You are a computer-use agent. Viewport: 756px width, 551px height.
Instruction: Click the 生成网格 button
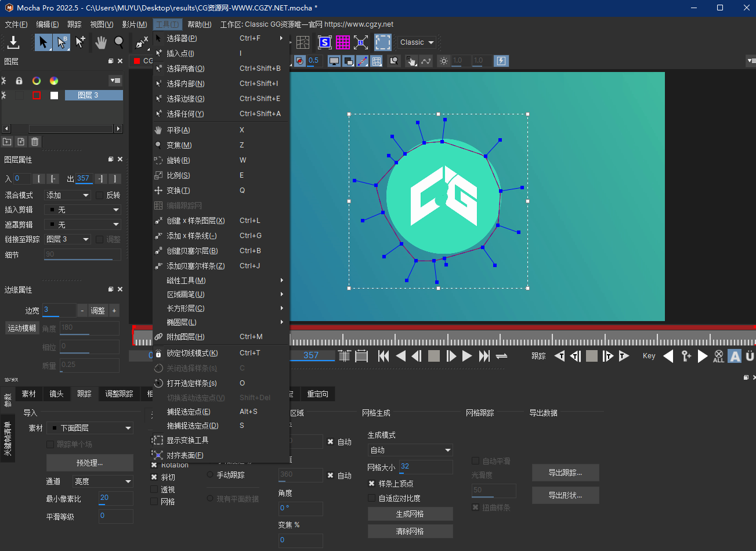(410, 514)
